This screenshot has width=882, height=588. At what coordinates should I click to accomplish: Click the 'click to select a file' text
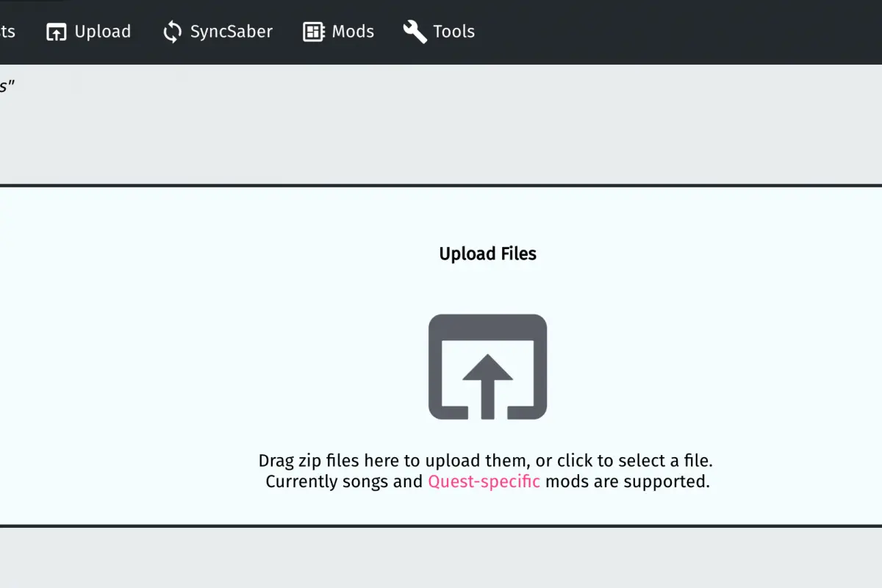pyautogui.click(x=635, y=461)
